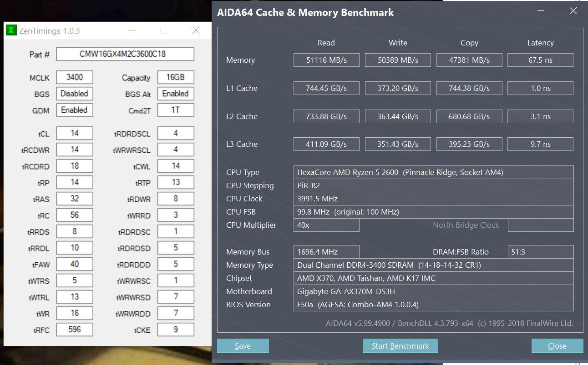Image resolution: width=588 pixels, height=365 pixels.
Task: Click BIOS Version value F50a
Action: pyautogui.click(x=433, y=305)
